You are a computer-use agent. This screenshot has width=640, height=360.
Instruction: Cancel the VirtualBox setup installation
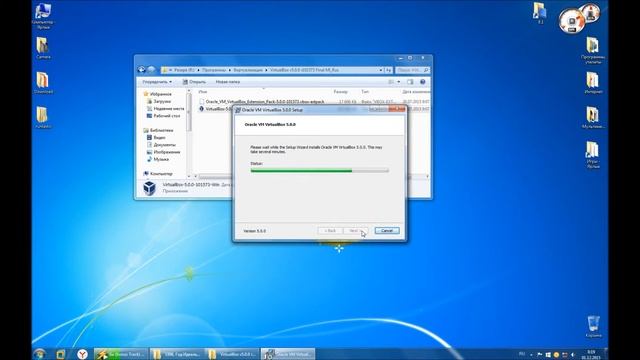click(x=387, y=231)
